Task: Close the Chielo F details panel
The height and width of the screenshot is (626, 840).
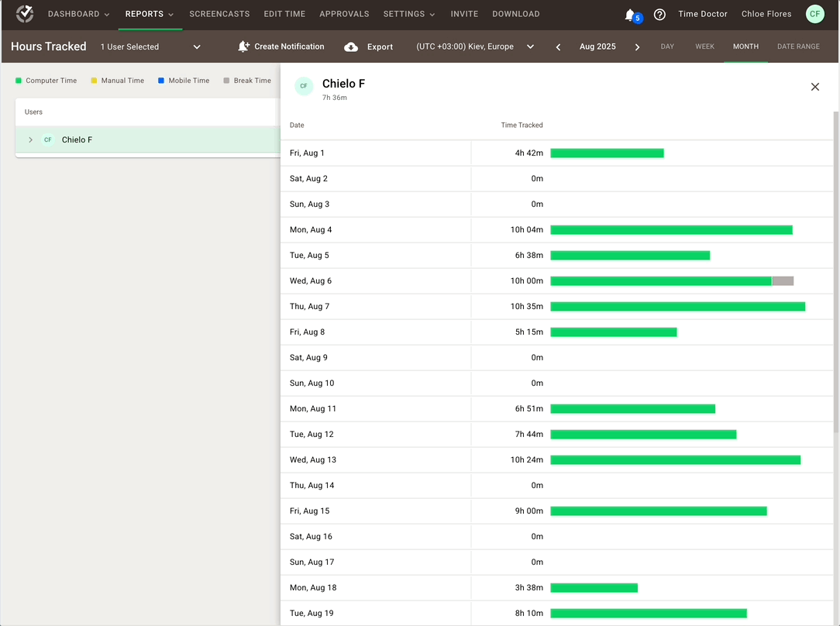Action: pos(815,87)
